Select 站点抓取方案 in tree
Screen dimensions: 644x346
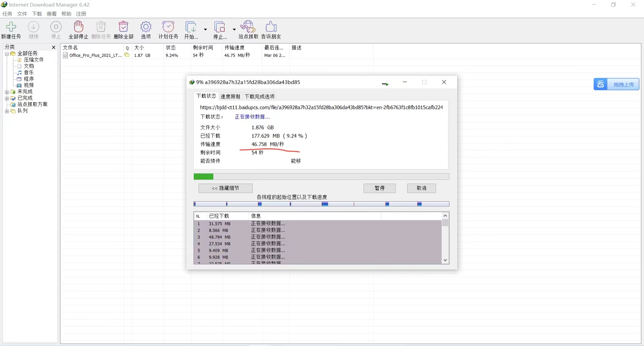point(33,104)
